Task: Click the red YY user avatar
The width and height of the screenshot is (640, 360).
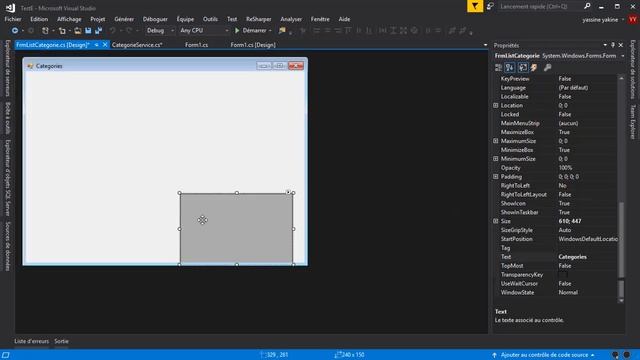Action: point(633,19)
